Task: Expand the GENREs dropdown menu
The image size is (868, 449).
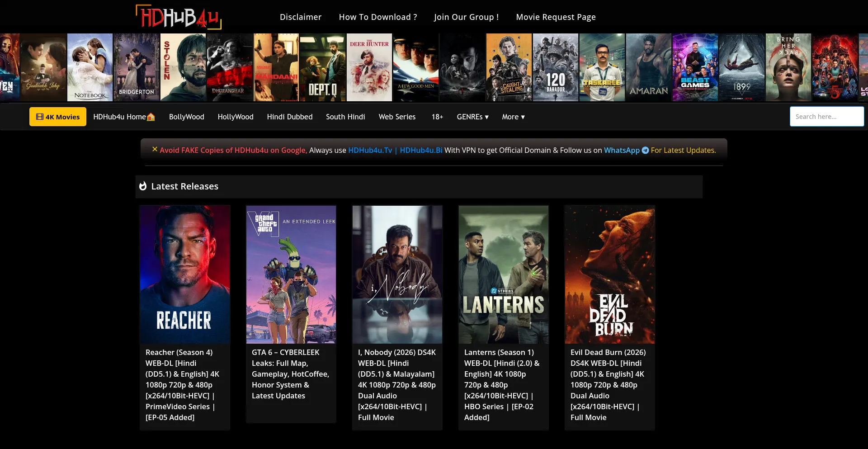Action: click(x=472, y=117)
